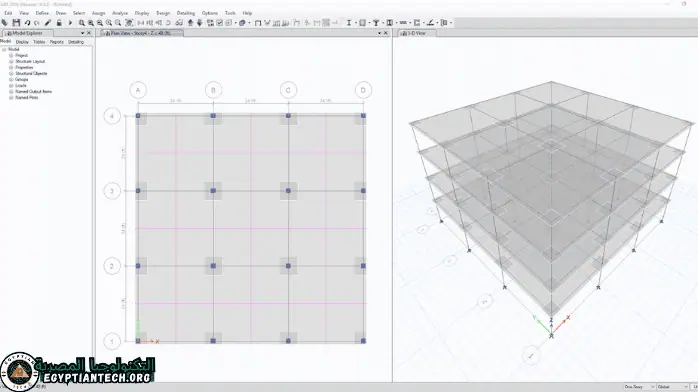Toggle the lock model padlock icon
This screenshot has height=392, width=698.
(59, 23)
